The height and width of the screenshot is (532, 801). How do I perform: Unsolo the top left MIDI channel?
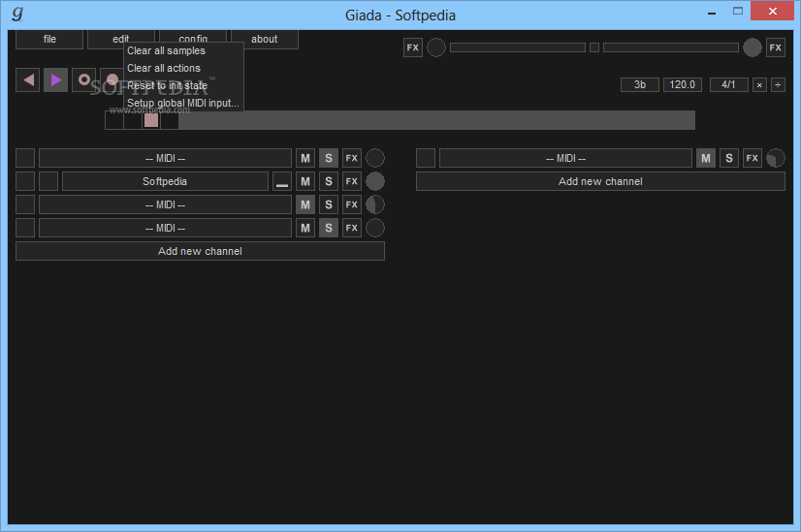pyautogui.click(x=329, y=158)
